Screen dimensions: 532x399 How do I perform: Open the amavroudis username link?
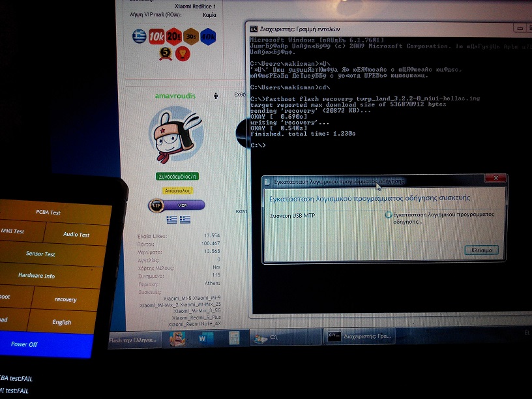[175, 96]
